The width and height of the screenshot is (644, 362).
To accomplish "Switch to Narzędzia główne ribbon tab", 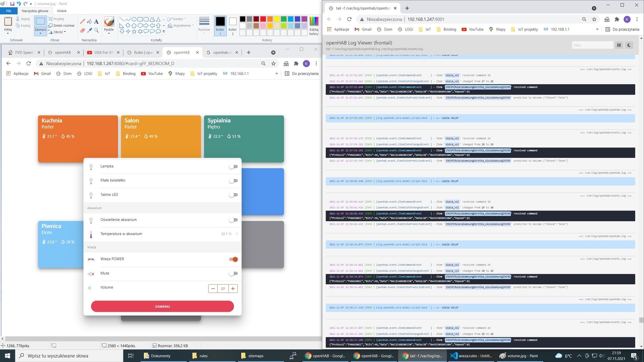I will (x=35, y=11).
